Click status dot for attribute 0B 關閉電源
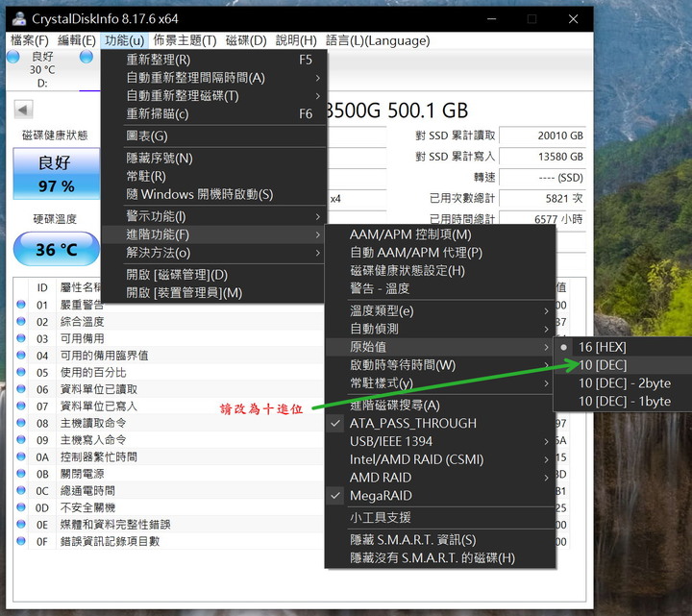The width and height of the screenshot is (692, 616). pyautogui.click(x=21, y=473)
